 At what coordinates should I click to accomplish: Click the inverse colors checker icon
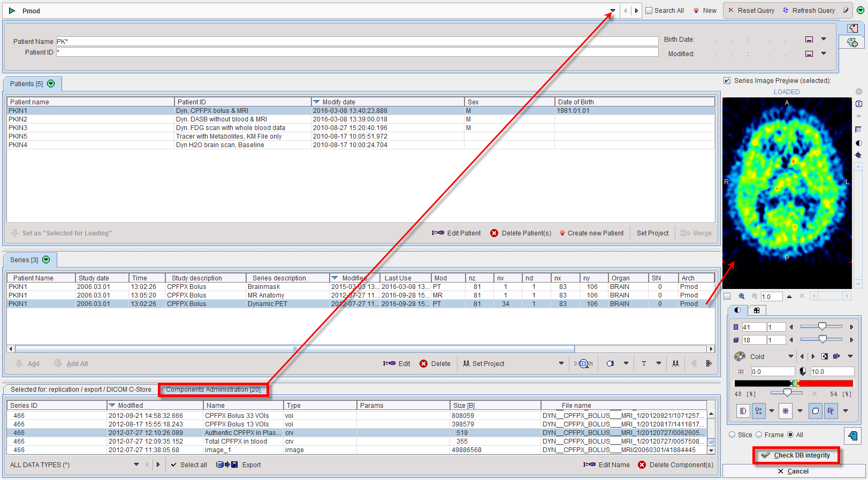click(x=825, y=356)
